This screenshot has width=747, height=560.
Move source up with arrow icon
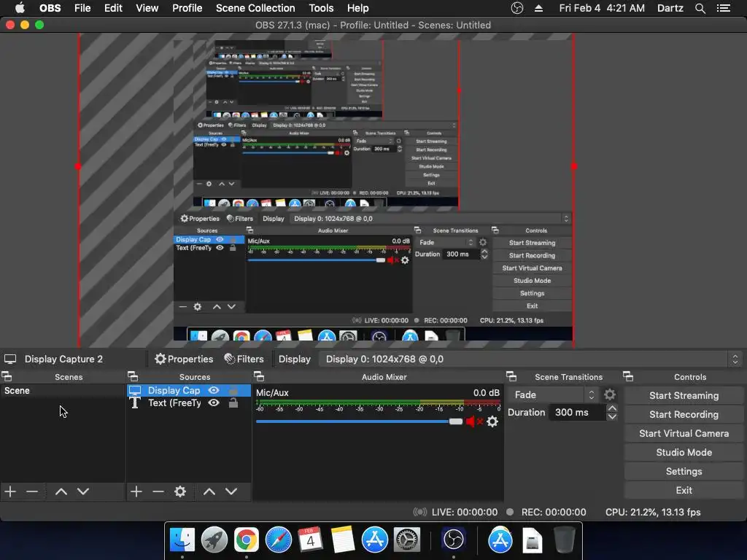pyautogui.click(x=209, y=491)
